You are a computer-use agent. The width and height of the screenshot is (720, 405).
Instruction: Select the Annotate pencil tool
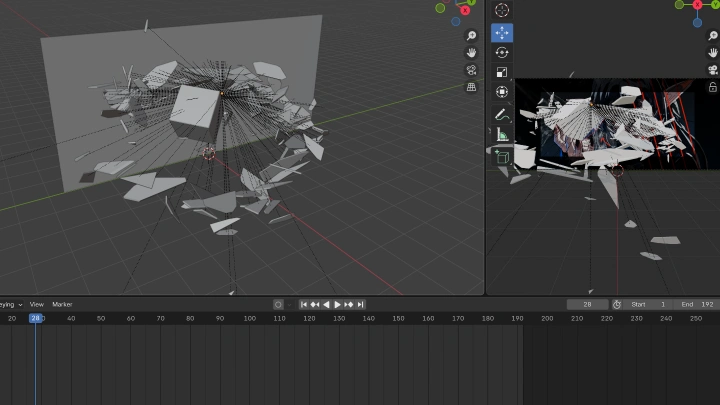click(502, 115)
